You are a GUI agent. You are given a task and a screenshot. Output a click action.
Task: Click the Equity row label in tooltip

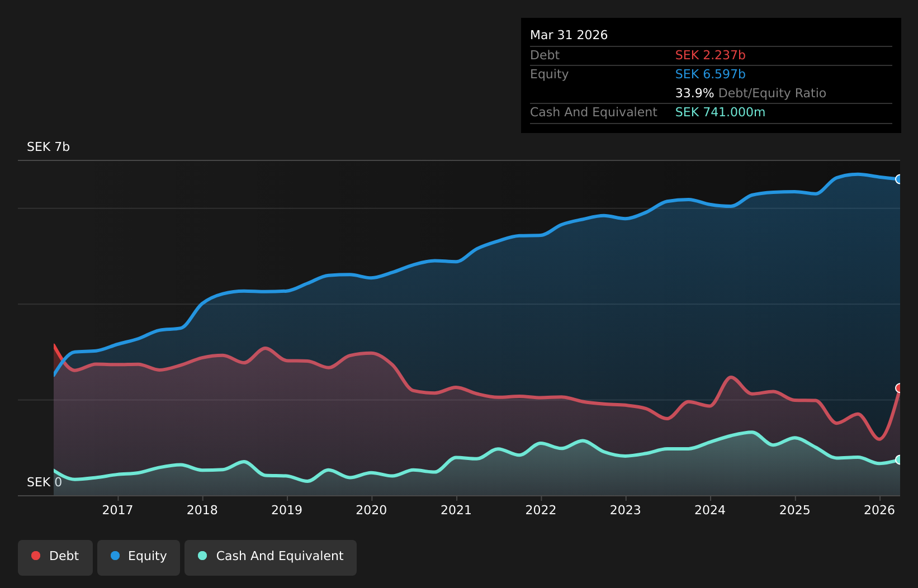pos(549,74)
